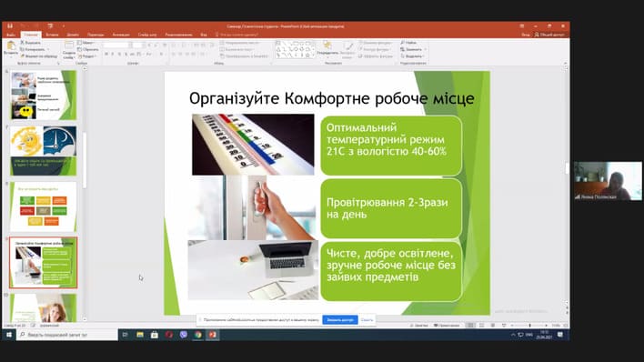Select the slide thumbnail with colored boxes
The image size is (644, 362).
pyautogui.click(x=43, y=206)
